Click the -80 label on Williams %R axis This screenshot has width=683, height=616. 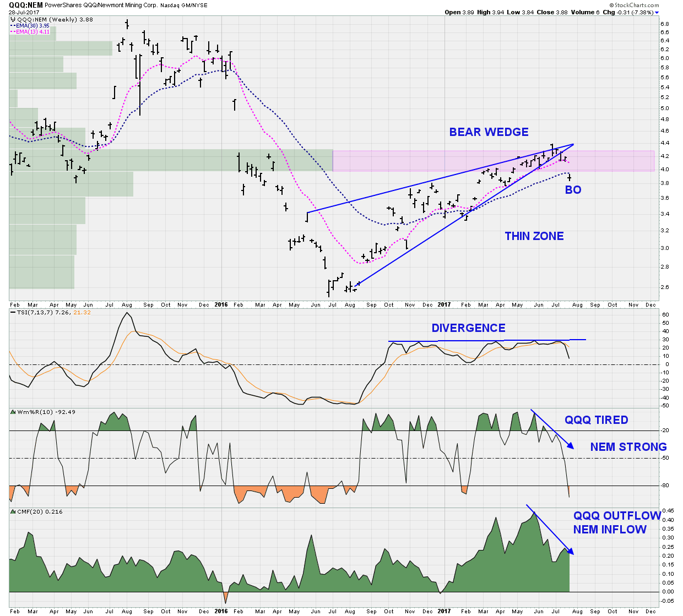click(665, 486)
